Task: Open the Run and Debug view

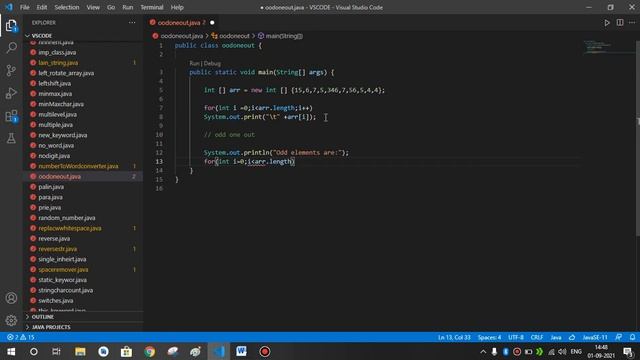Action: (11, 93)
